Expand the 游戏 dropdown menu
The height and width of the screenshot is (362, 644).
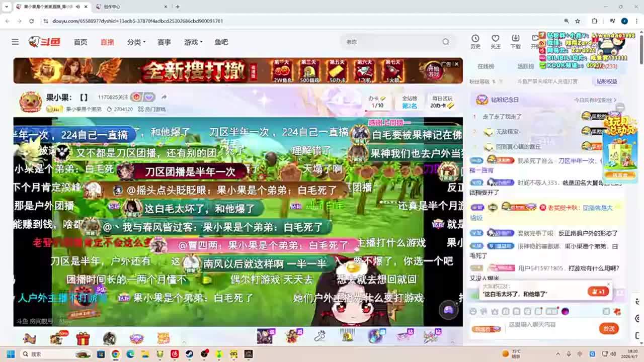click(x=193, y=42)
